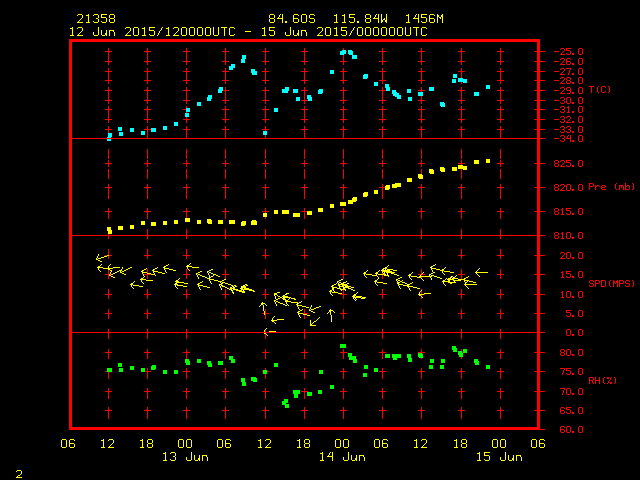
Task: Select the T(C) temperature axis label
Action: tap(600, 89)
